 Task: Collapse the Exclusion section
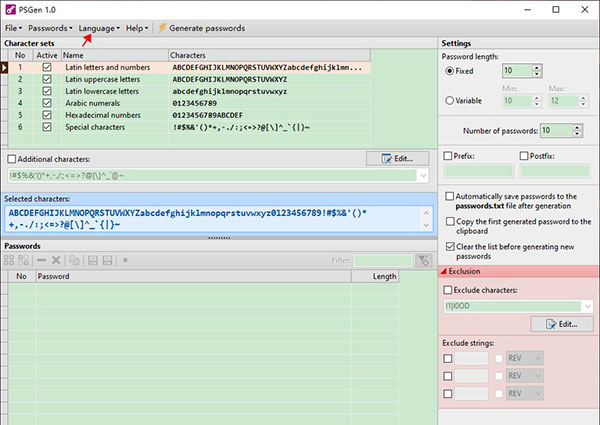click(446, 271)
